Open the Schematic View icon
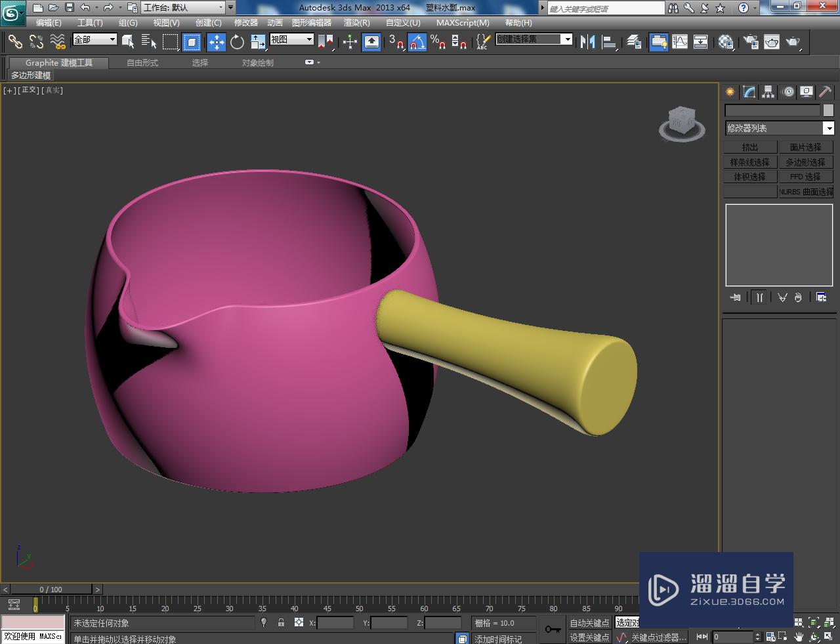Viewport: 840px width, 644px height. (x=701, y=42)
